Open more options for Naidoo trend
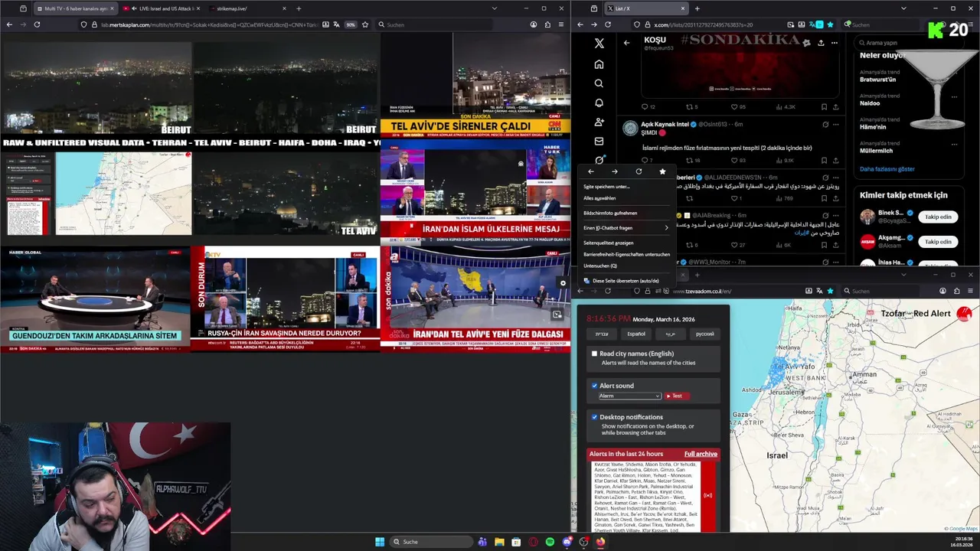The height and width of the screenshot is (551, 980). click(955, 97)
